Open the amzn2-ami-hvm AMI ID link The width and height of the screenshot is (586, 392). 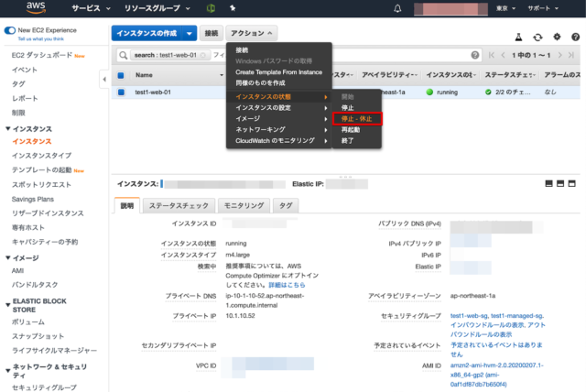496,375
